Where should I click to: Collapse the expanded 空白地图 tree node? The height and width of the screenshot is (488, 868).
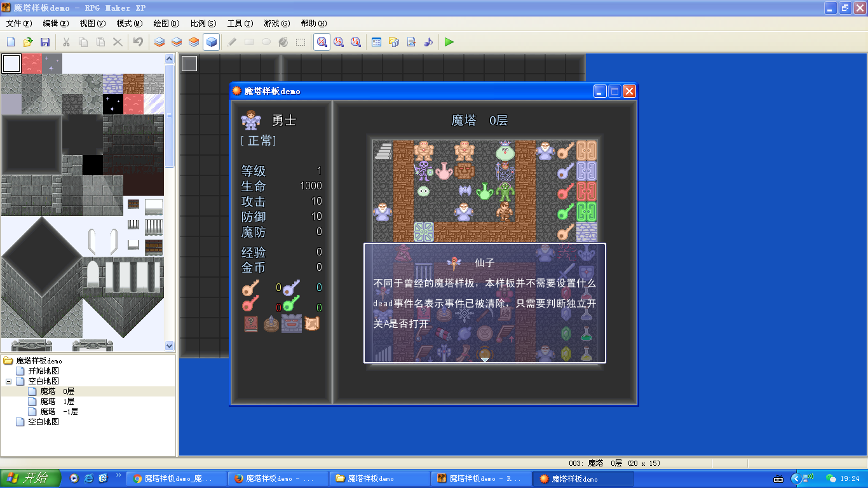click(9, 381)
